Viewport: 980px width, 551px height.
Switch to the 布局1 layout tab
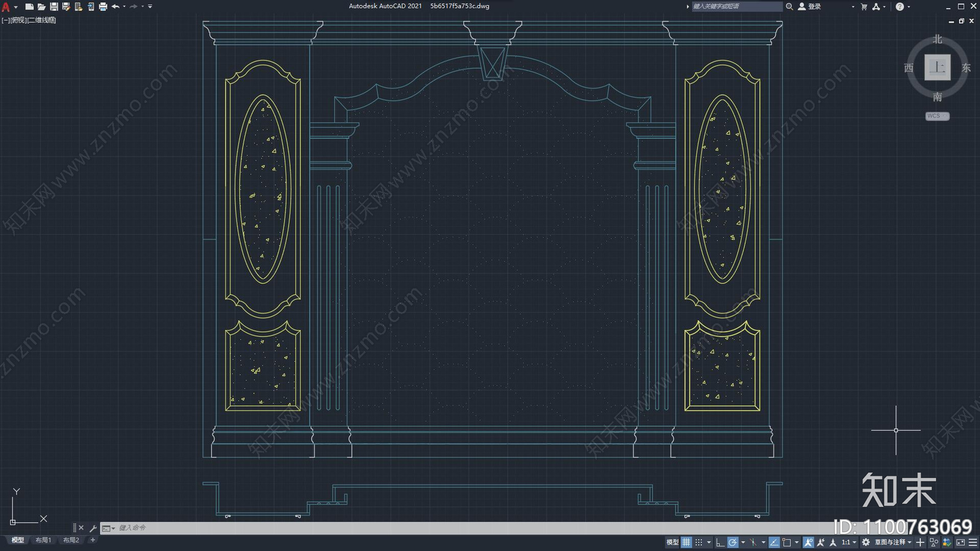[x=43, y=540]
